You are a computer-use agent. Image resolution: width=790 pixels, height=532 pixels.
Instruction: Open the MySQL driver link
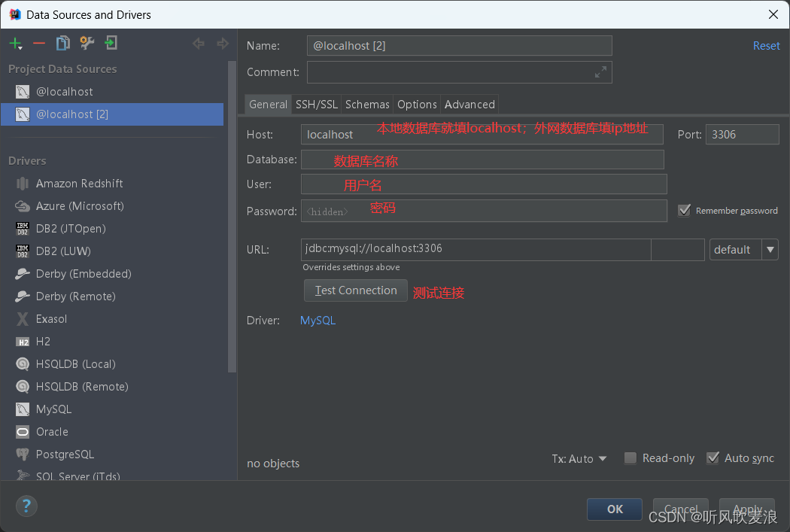[x=318, y=321]
